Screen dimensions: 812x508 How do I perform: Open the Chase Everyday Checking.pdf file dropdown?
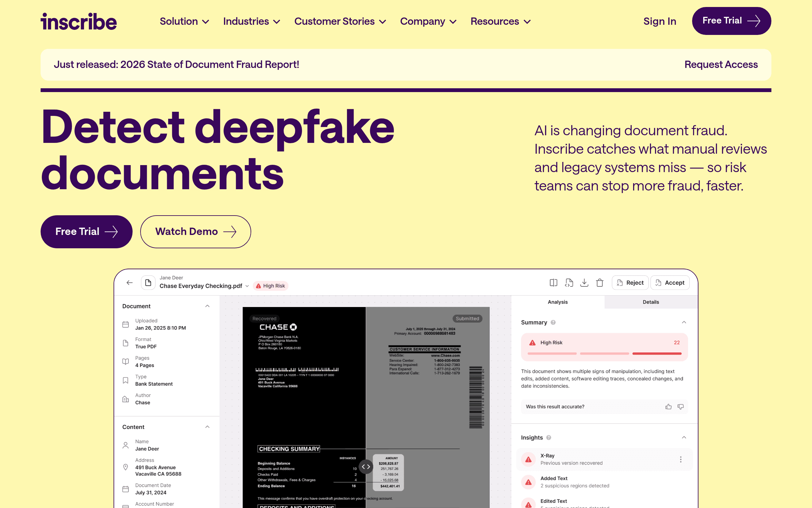point(247,286)
